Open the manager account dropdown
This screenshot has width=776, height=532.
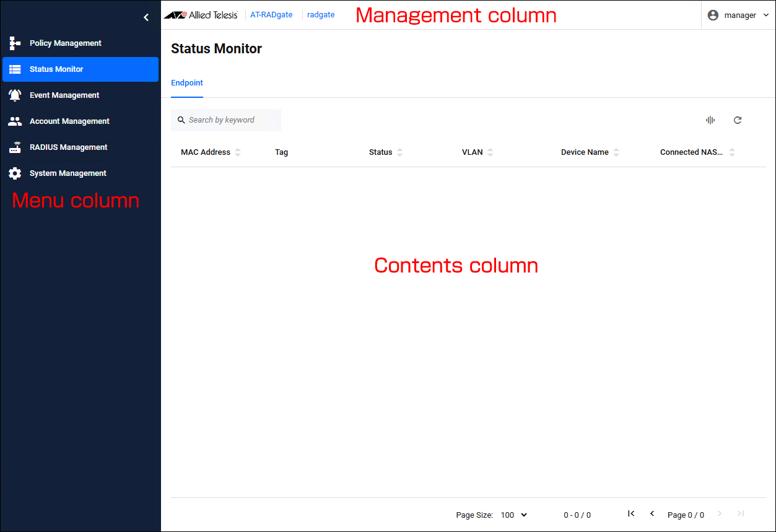(738, 15)
